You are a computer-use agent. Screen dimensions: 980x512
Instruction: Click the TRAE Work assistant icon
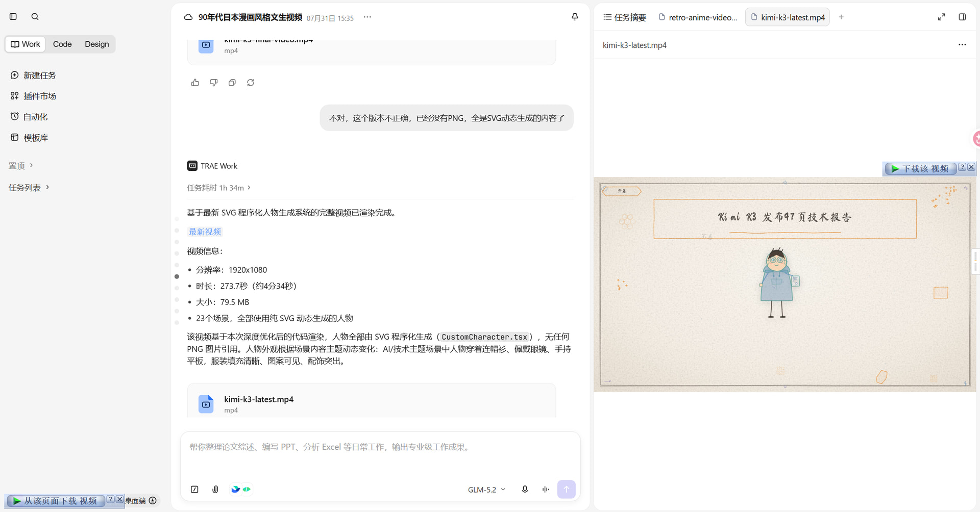192,166
